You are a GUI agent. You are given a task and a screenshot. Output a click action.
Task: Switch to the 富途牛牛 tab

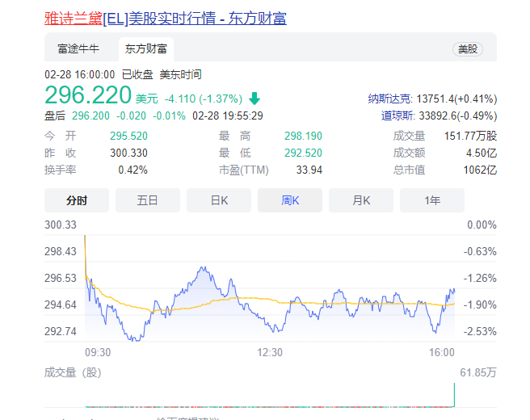pyautogui.click(x=78, y=48)
